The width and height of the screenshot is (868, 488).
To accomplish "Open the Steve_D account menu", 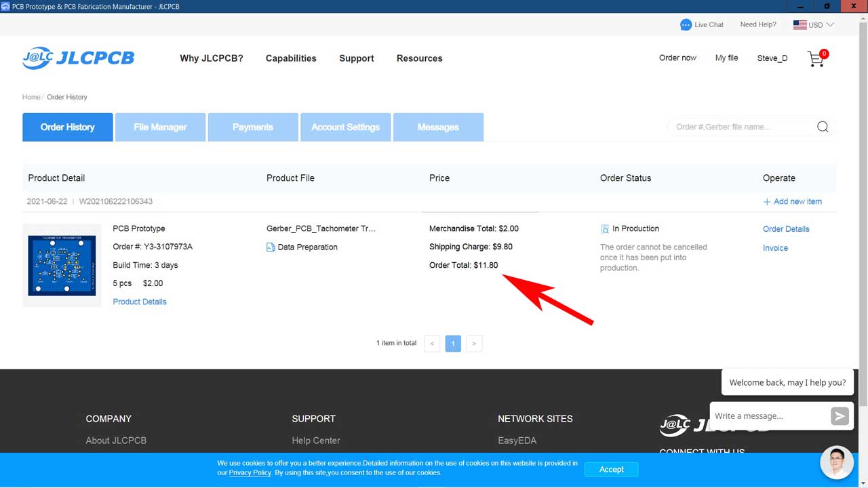I will pos(772,58).
